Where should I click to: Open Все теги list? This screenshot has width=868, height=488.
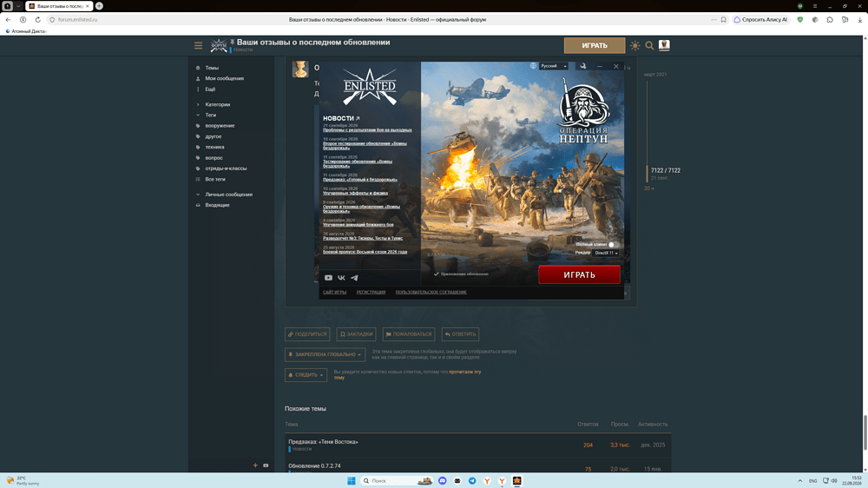215,179
